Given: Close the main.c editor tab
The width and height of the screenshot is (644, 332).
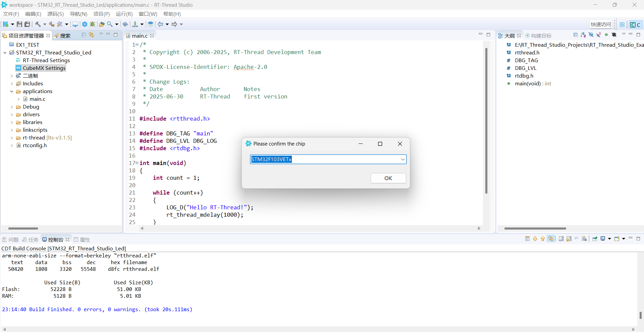Looking at the screenshot, I should (152, 36).
